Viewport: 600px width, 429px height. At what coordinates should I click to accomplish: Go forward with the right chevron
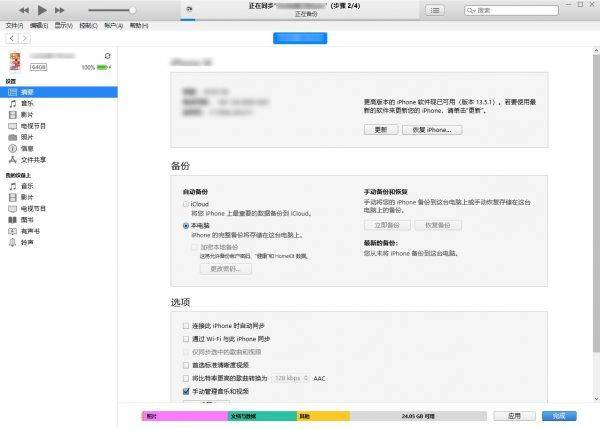coord(24,38)
